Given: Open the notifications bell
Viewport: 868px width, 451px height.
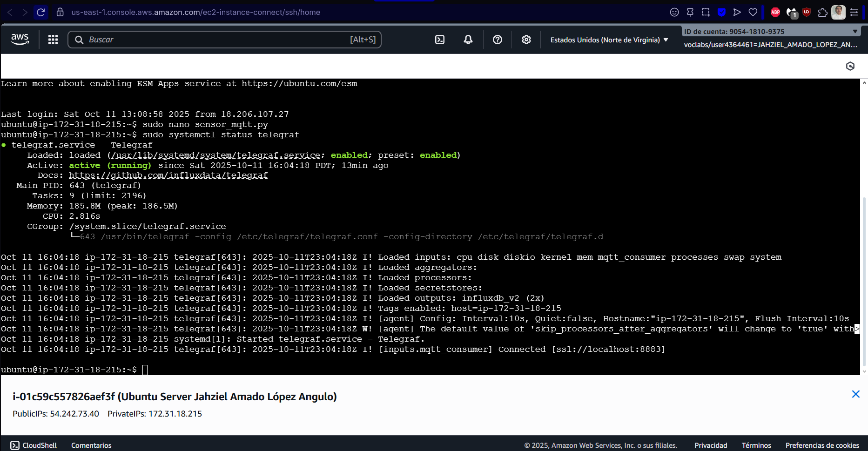Looking at the screenshot, I should pos(468,40).
